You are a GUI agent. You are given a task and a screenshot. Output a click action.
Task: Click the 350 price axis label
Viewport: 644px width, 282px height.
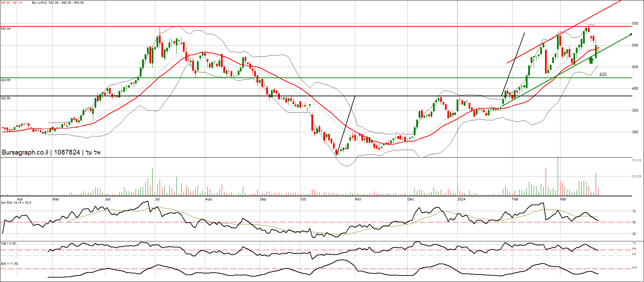[635, 111]
